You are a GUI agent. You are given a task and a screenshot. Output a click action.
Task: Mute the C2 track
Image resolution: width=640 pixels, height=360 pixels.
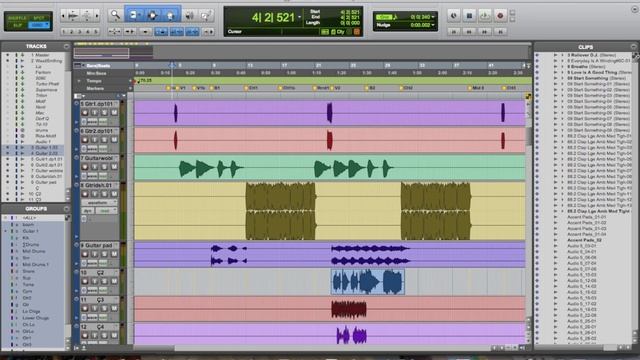[x=114, y=281]
